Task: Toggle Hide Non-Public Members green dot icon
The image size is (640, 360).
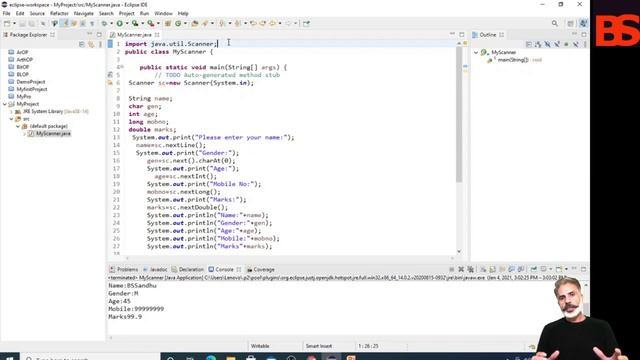Action: (566, 44)
